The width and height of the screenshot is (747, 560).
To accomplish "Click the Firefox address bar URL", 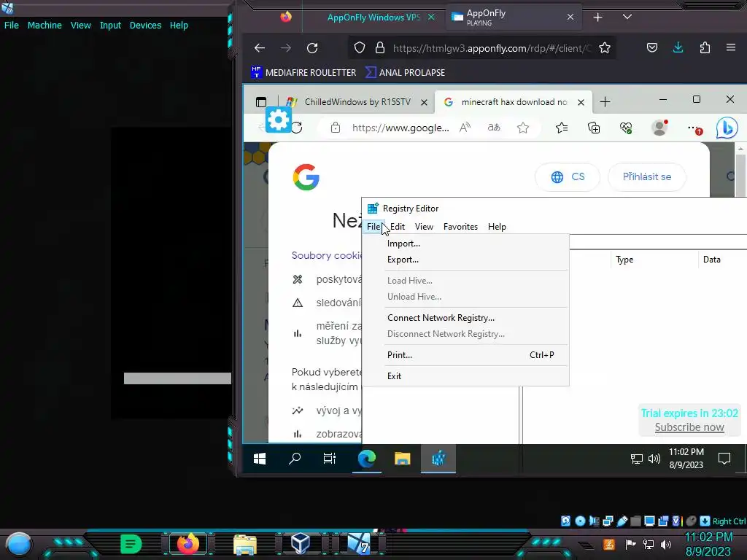I will [492, 48].
